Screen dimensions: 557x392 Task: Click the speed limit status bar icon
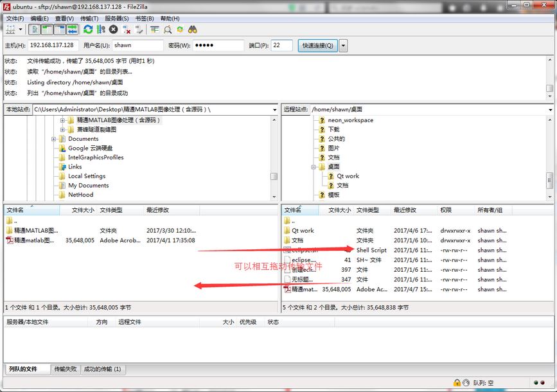click(x=466, y=383)
